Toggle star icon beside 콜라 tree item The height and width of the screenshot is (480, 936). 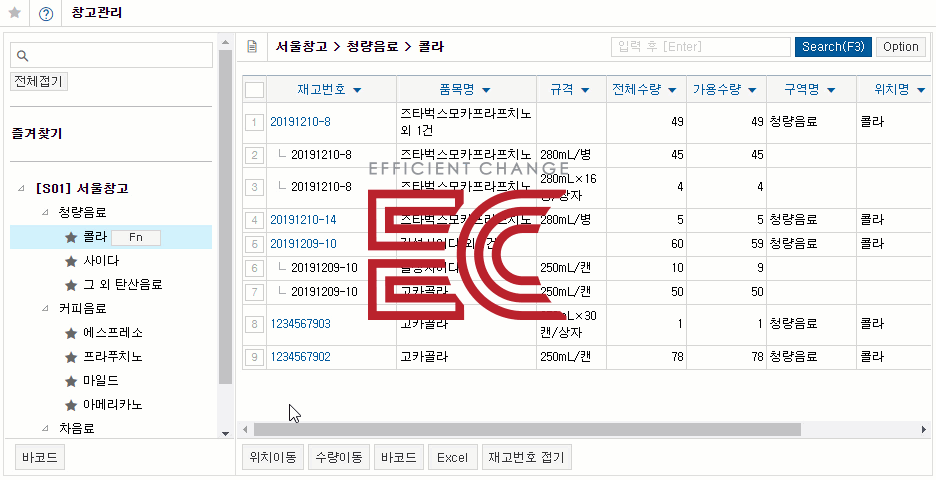click(x=71, y=238)
